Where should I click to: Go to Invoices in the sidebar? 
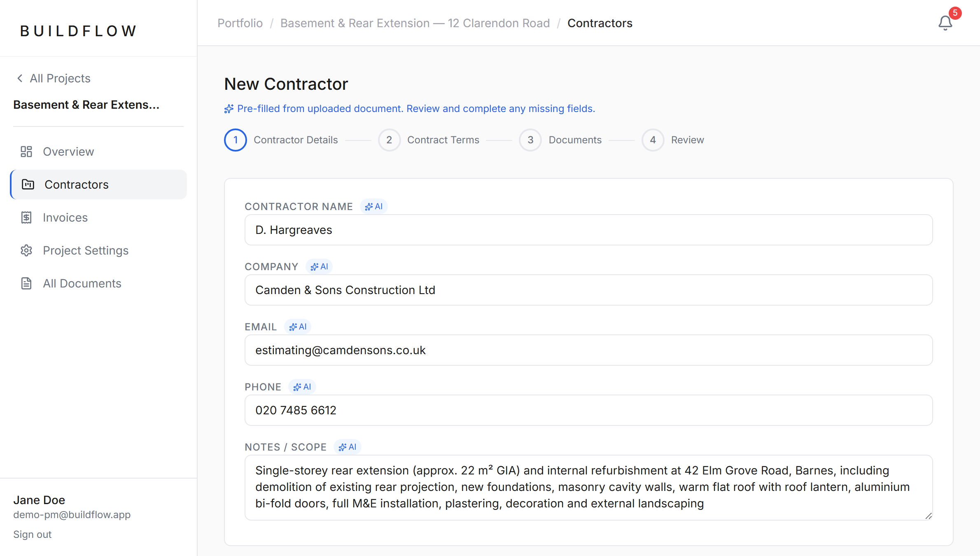(98, 217)
